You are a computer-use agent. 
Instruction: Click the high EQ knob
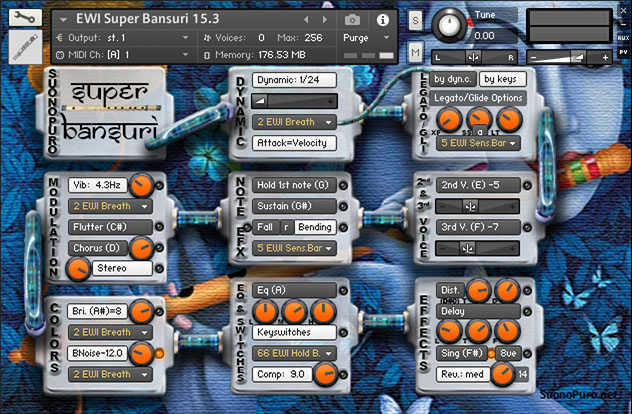[x=323, y=312]
